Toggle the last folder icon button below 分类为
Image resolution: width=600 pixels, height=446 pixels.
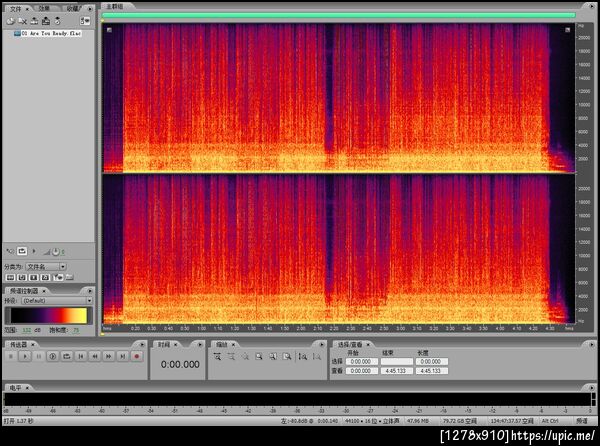point(70,277)
